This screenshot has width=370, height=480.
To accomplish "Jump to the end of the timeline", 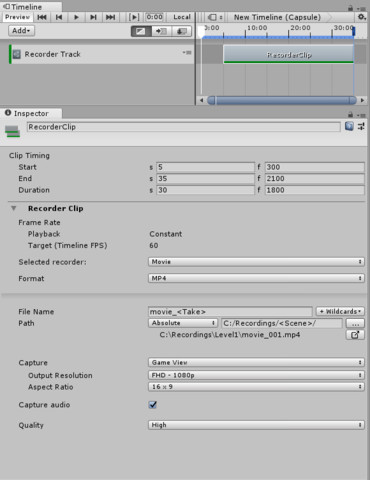I will point(110,17).
